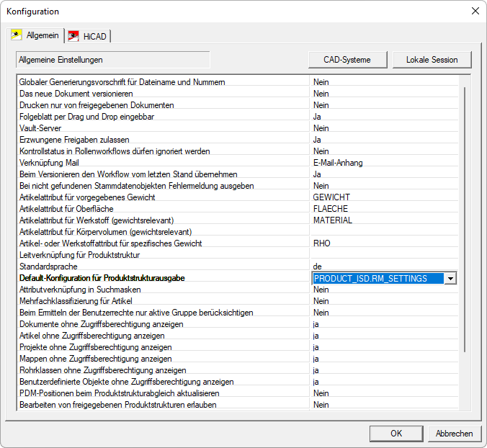Click Ja value for Folgeblatt per Drag
This screenshot has width=487, height=448.
tap(317, 117)
